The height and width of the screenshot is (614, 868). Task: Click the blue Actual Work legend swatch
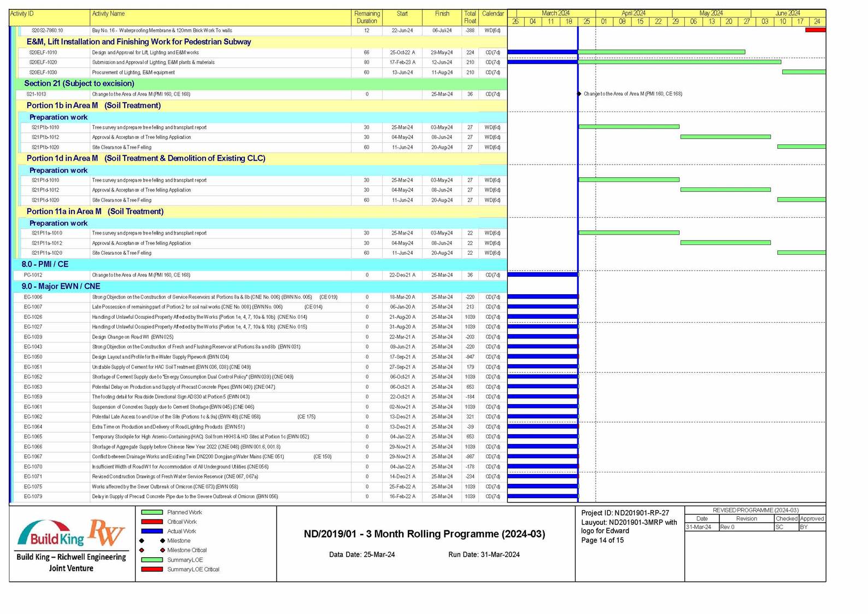152,531
